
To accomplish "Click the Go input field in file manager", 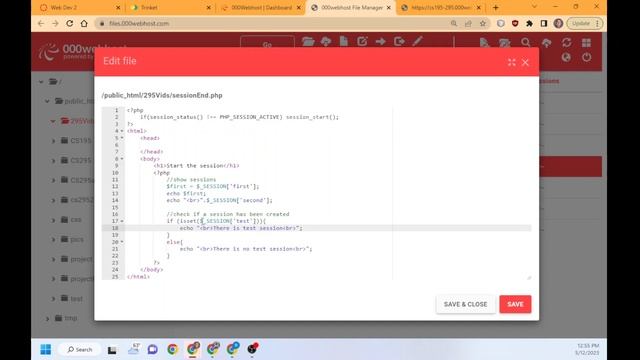I will [x=267, y=42].
